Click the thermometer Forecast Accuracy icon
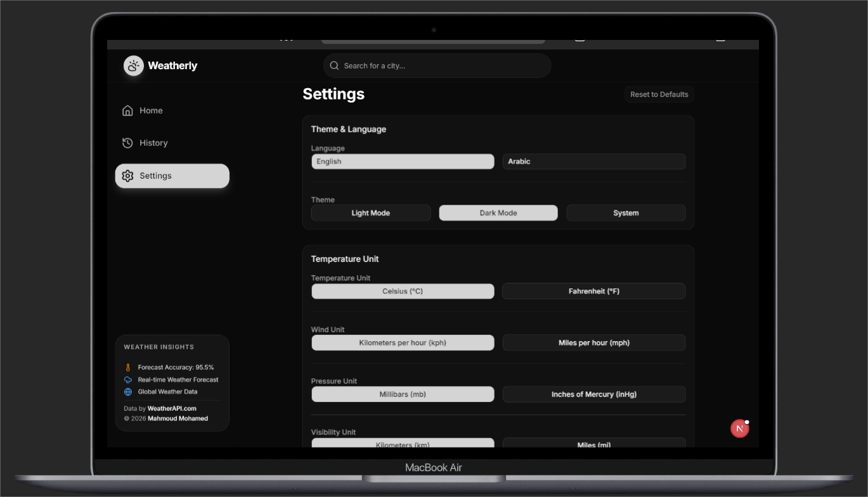Viewport: 868px width, 497px height. point(128,368)
